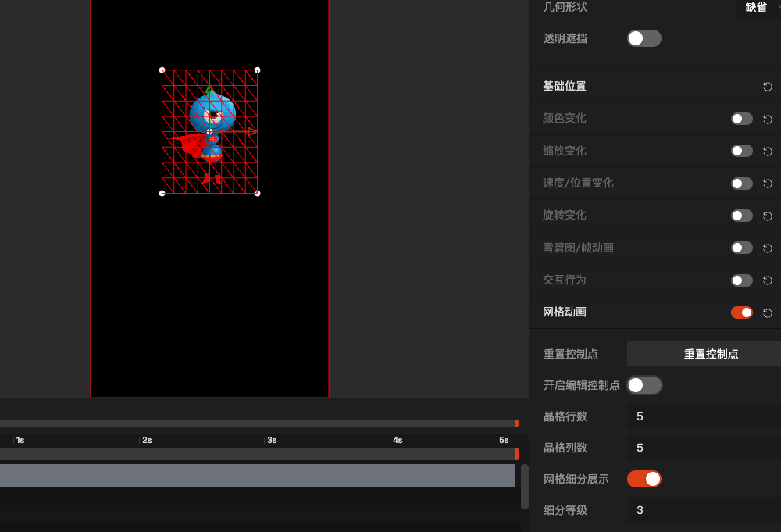
Task: Reset the 旋转变化 setting
Action: pos(768,216)
